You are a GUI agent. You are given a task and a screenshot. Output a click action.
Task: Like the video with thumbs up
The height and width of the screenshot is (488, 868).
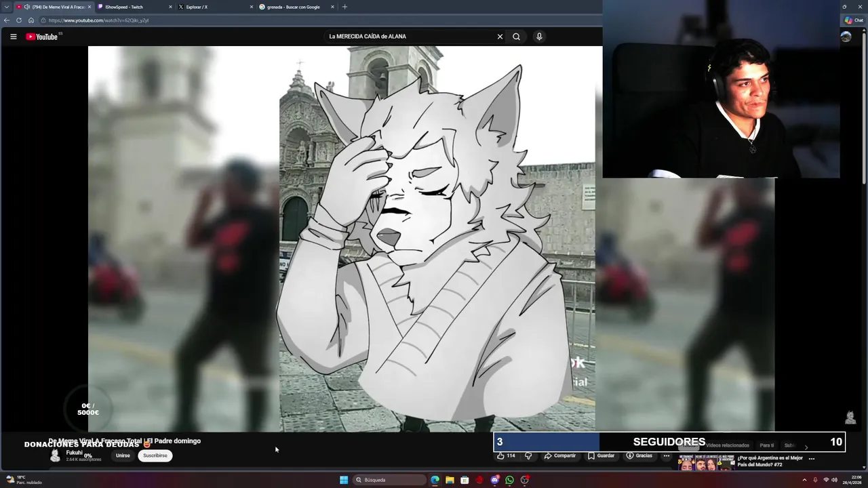[x=506, y=455]
